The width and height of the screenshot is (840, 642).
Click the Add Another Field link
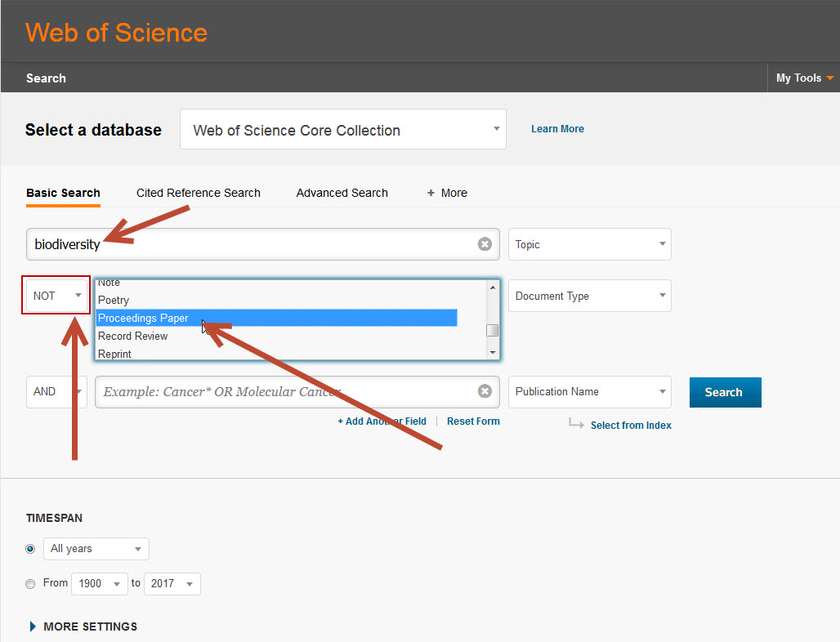pyautogui.click(x=382, y=421)
